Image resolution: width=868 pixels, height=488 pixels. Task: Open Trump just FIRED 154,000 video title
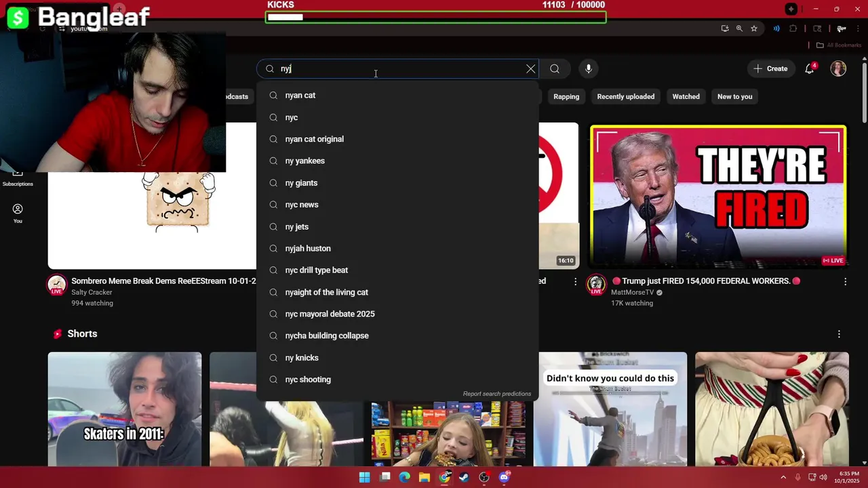[706, 281]
